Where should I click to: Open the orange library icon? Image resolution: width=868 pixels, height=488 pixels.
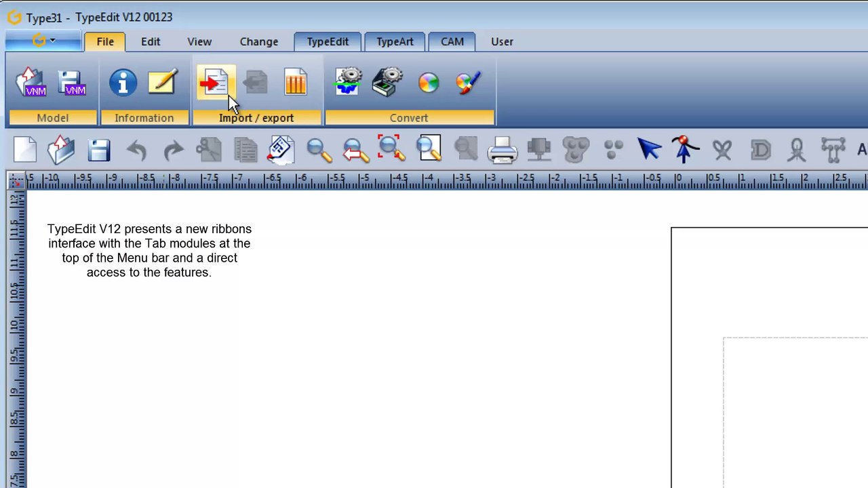[296, 83]
